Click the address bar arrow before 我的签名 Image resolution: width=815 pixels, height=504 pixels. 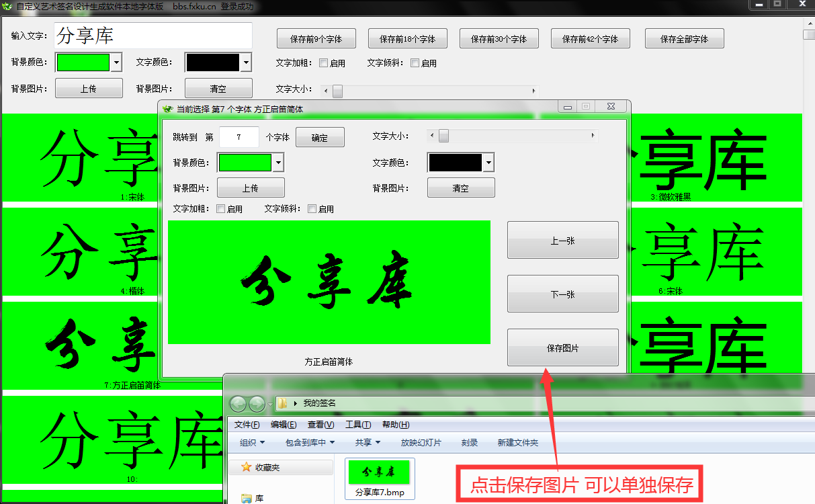pyautogui.click(x=296, y=404)
